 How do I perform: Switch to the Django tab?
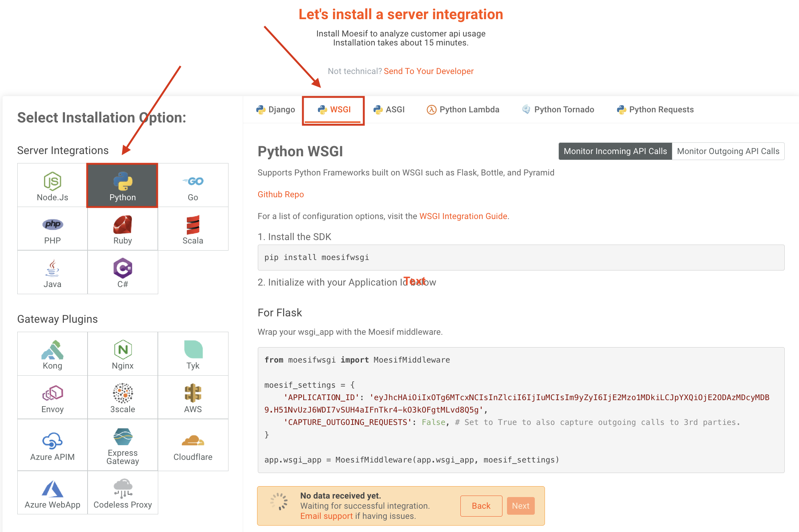pyautogui.click(x=275, y=109)
